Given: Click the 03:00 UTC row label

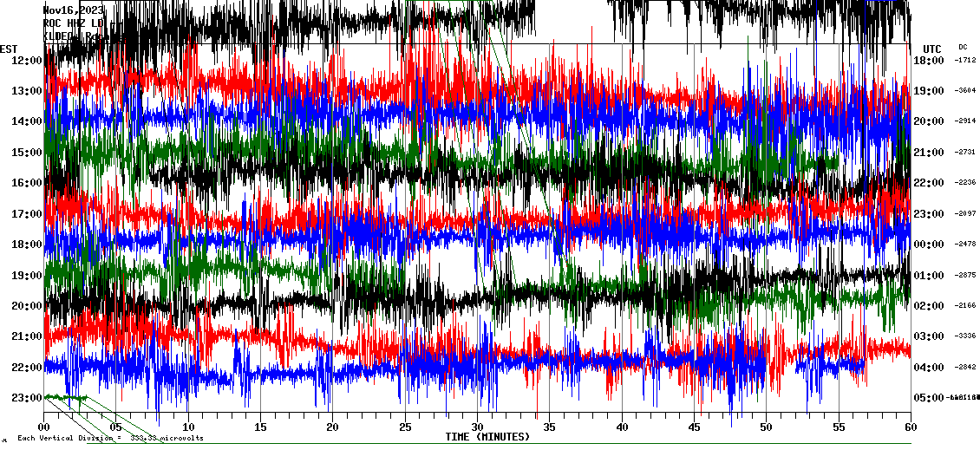Looking at the screenshot, I should [929, 336].
